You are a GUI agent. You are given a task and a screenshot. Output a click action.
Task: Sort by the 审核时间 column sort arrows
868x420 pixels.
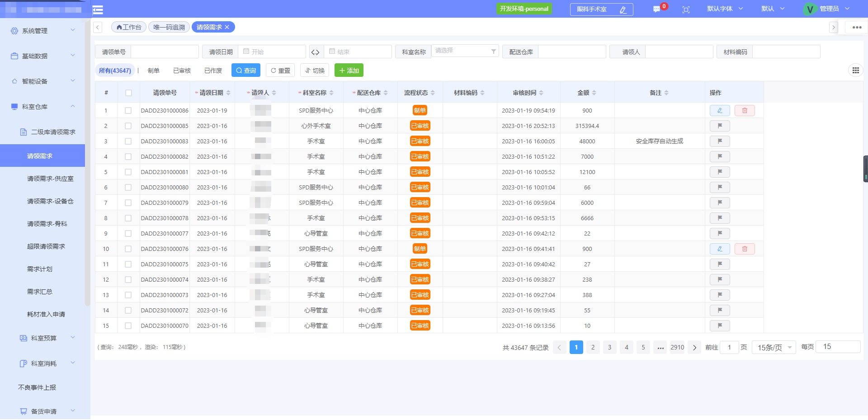pos(541,93)
